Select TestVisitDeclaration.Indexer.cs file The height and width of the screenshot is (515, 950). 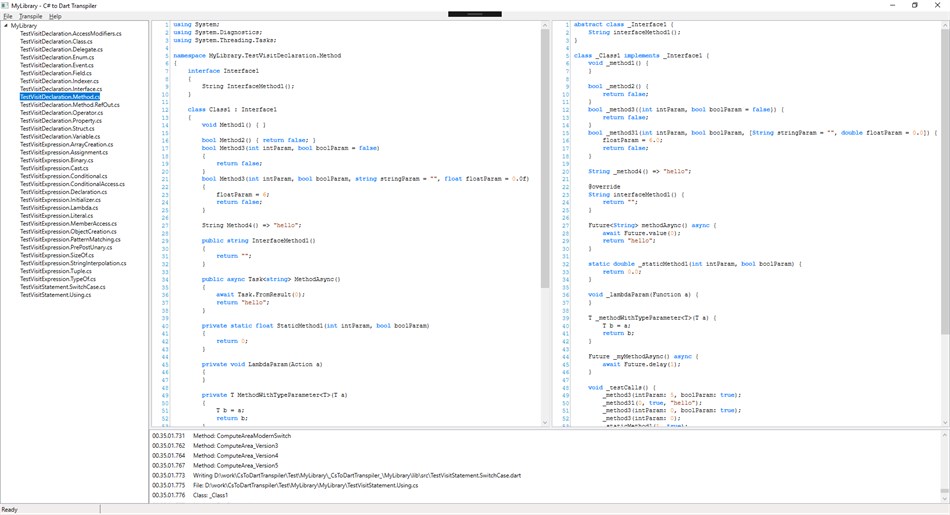click(x=59, y=81)
